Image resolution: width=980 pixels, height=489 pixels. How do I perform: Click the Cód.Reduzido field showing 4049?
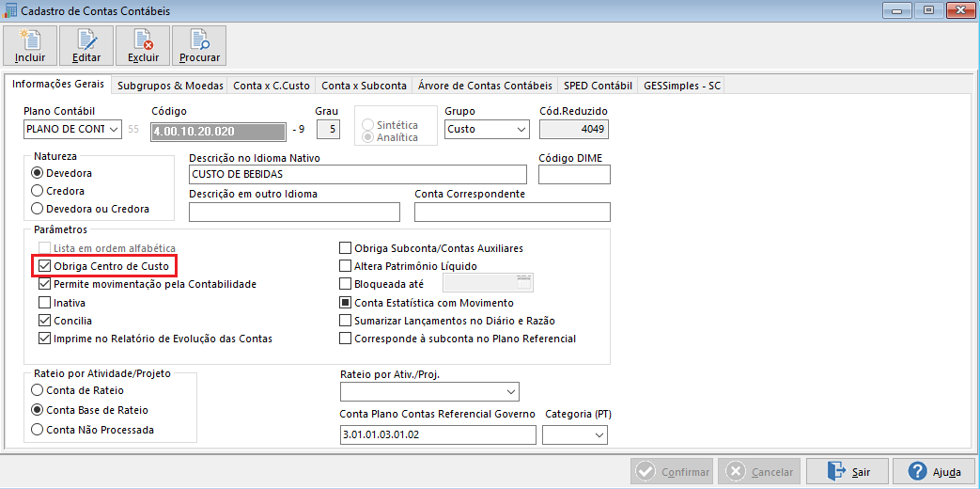[x=574, y=129]
